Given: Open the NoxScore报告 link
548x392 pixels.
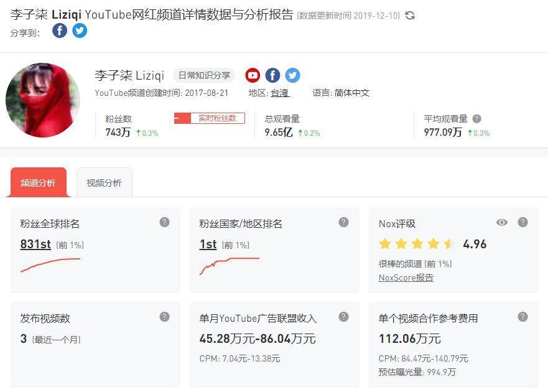Looking at the screenshot, I should pyautogui.click(x=406, y=278).
